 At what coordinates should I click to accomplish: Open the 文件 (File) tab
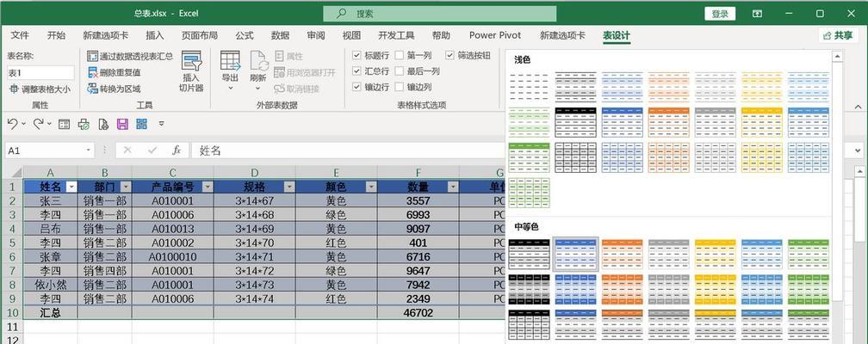tap(20, 35)
